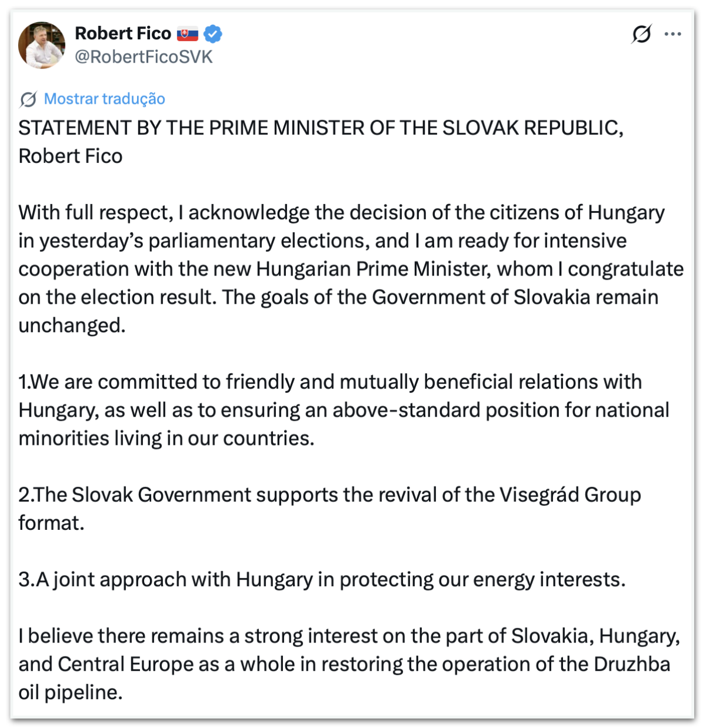Click the small translate icon before Mostrar tradução
Image resolution: width=703 pixels, height=728 pixels.
[x=28, y=99]
